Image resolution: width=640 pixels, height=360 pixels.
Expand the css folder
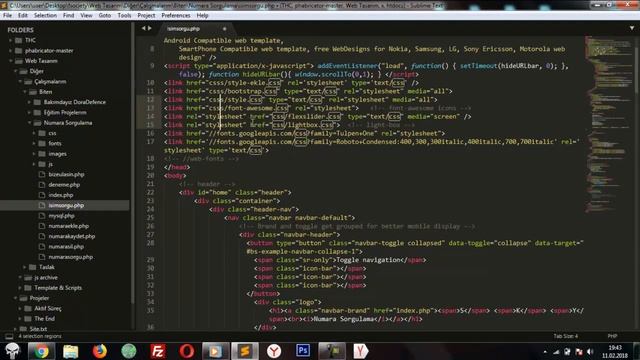point(34,133)
